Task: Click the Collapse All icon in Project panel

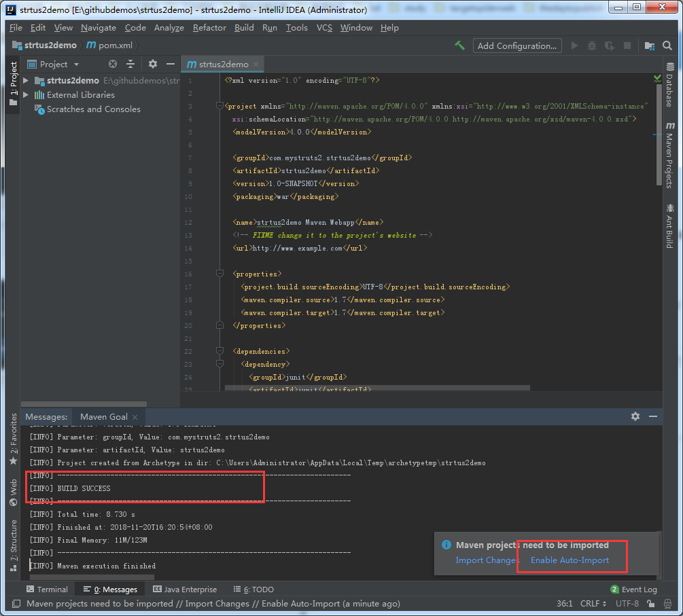Action: [130, 64]
